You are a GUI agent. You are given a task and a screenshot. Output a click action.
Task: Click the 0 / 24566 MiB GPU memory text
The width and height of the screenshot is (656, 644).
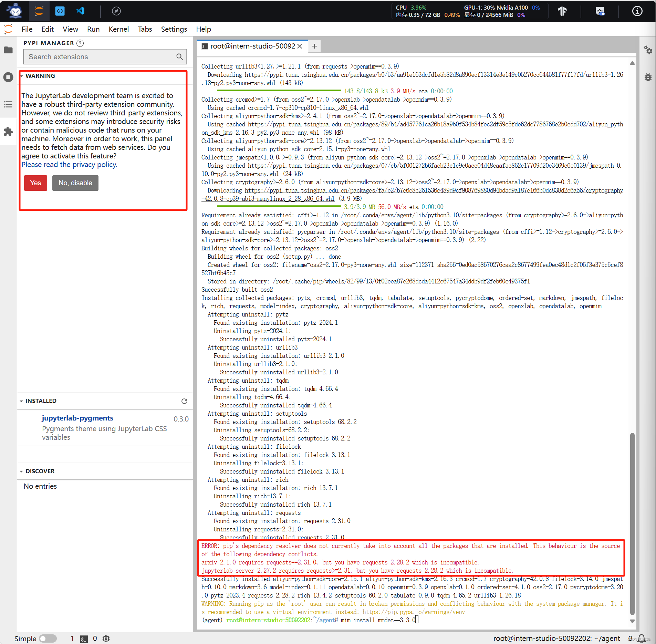[489, 15]
